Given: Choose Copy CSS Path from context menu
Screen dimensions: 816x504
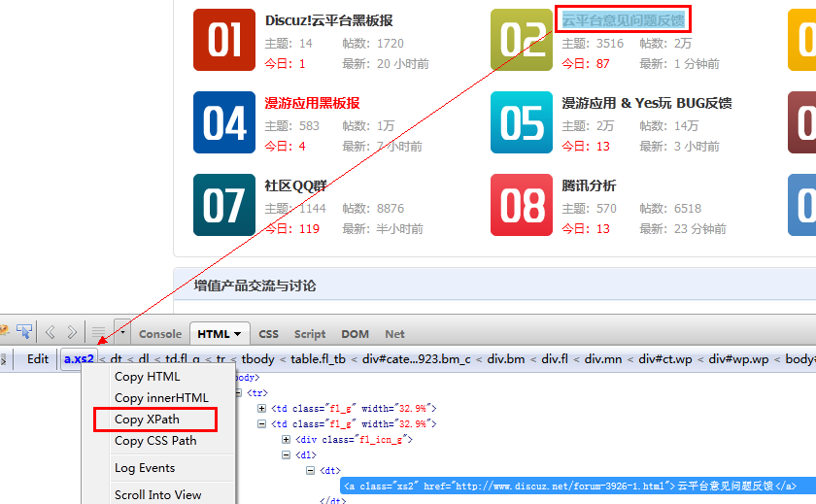Looking at the screenshot, I should pos(155,441).
